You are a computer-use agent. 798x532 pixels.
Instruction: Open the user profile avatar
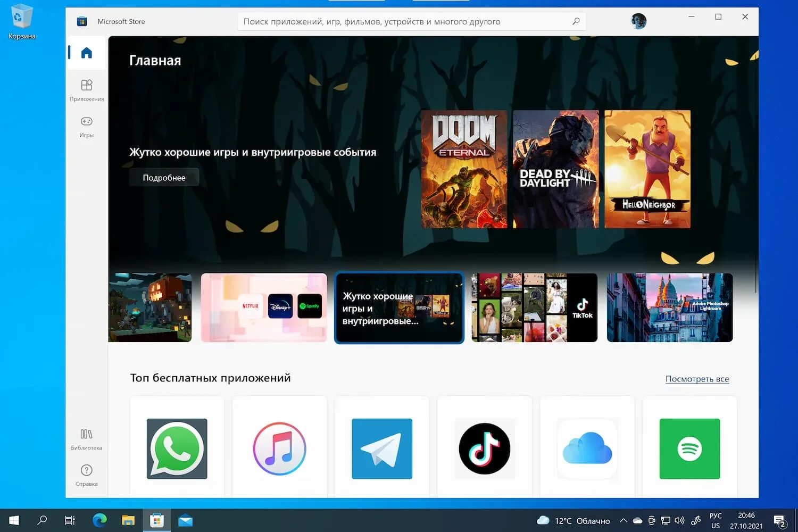(x=638, y=21)
